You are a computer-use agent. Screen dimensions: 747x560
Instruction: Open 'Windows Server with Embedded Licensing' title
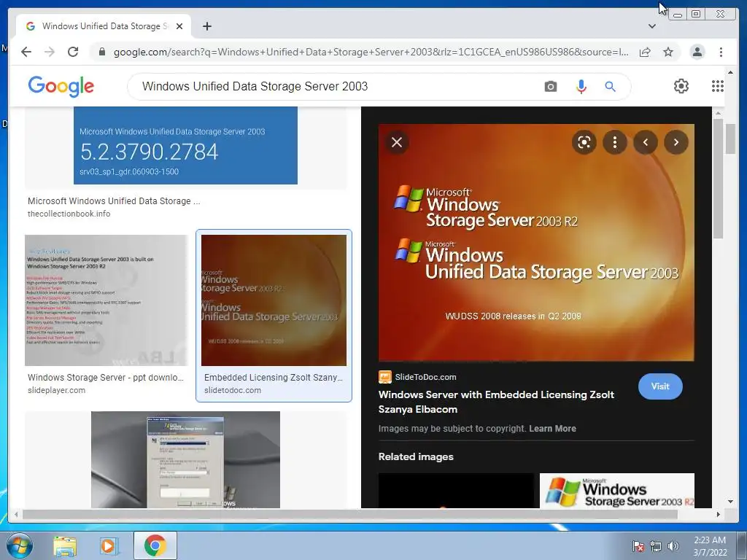(x=496, y=402)
